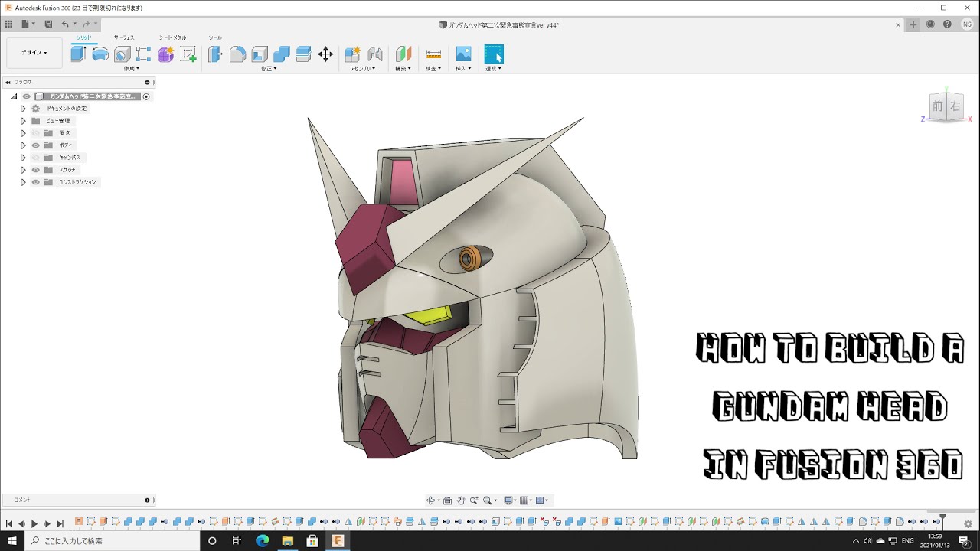The width and height of the screenshot is (980, 551).
Task: Jump to timeline end
Action: 60,523
